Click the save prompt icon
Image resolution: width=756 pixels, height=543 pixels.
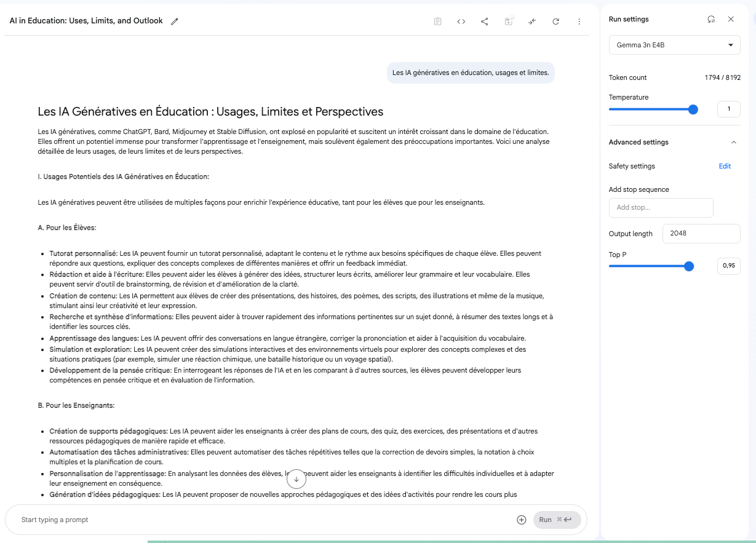click(x=509, y=22)
